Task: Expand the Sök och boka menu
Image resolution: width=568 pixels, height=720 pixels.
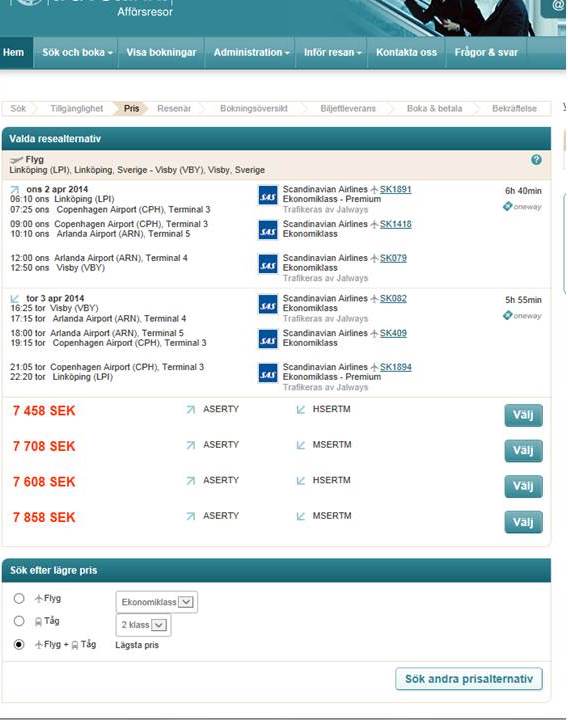Action: 77,52
